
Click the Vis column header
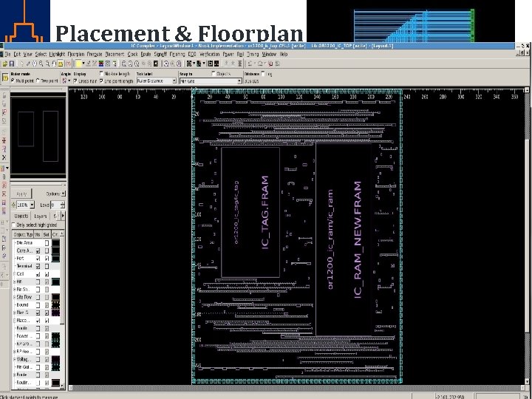38,234
